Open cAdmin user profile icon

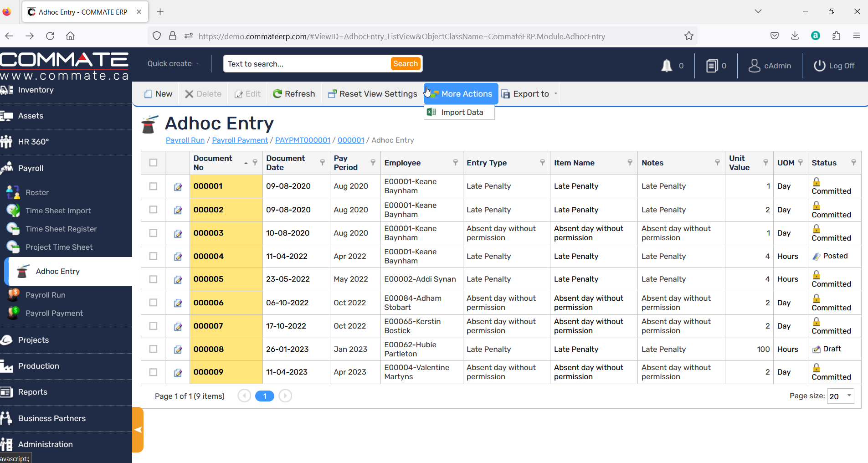pos(755,66)
